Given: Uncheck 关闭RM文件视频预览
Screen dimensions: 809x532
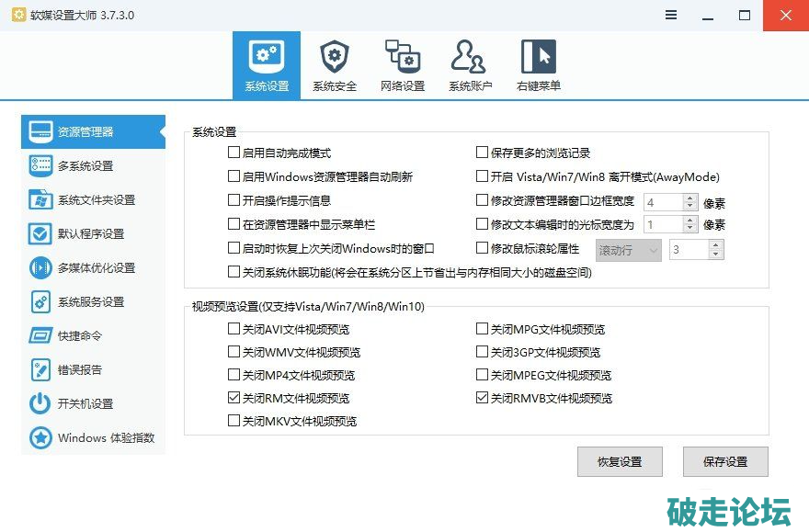Looking at the screenshot, I should click(x=234, y=399).
